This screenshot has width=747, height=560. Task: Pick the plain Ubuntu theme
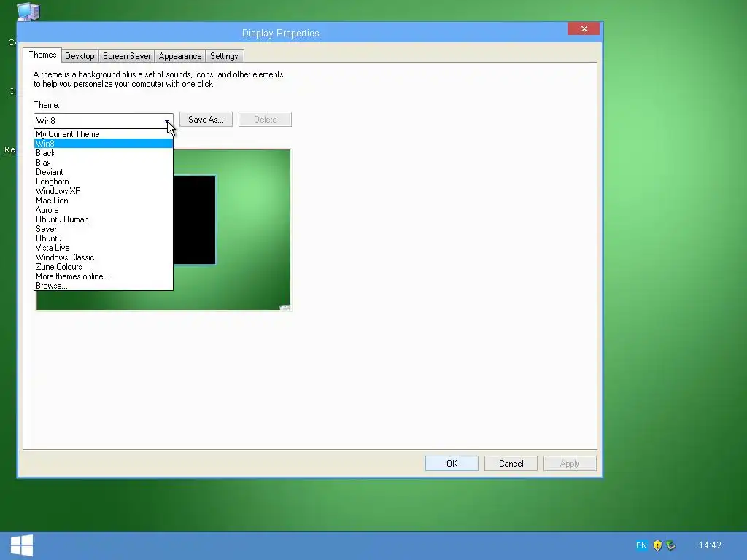pos(104,238)
